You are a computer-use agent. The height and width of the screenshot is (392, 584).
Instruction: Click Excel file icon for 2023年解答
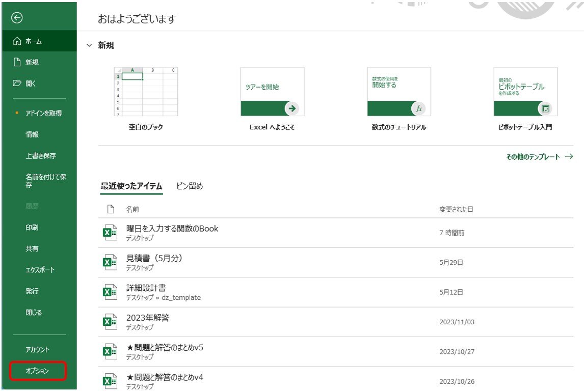point(110,322)
